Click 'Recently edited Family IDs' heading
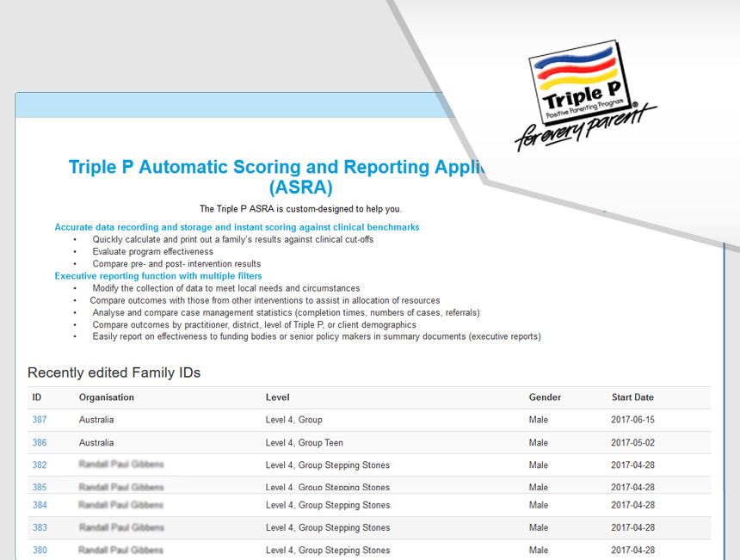Screen dimensions: 740x560 (x=114, y=372)
